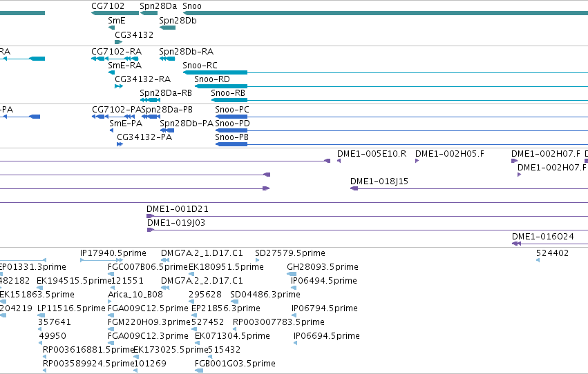Click the DMG7A2_2.D17.C1 EST label
The height and width of the screenshot is (374, 588).
coord(202,281)
